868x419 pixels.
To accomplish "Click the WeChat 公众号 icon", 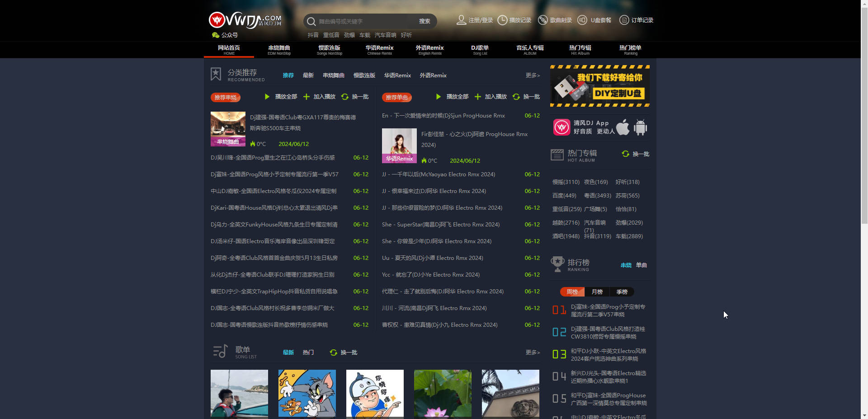I will (x=216, y=35).
